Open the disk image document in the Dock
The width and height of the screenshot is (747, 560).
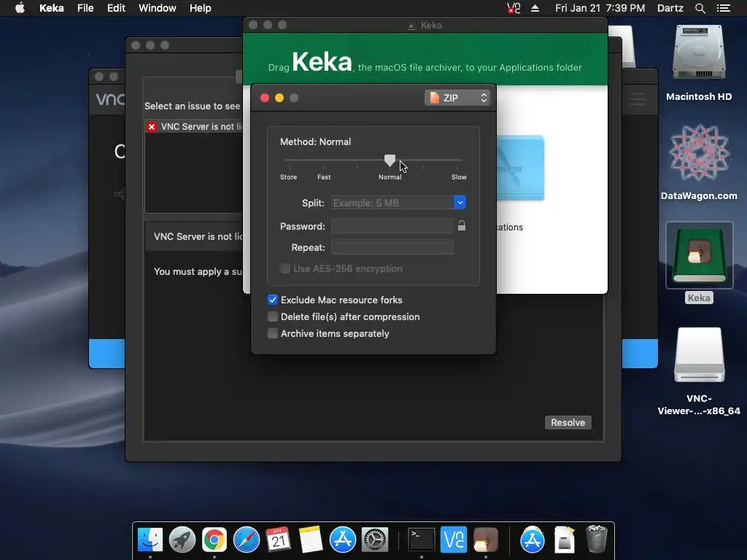pos(565,540)
